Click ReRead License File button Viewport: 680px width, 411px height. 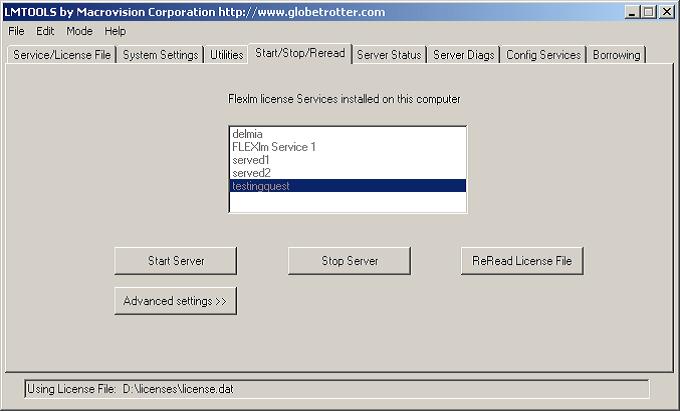(x=522, y=261)
